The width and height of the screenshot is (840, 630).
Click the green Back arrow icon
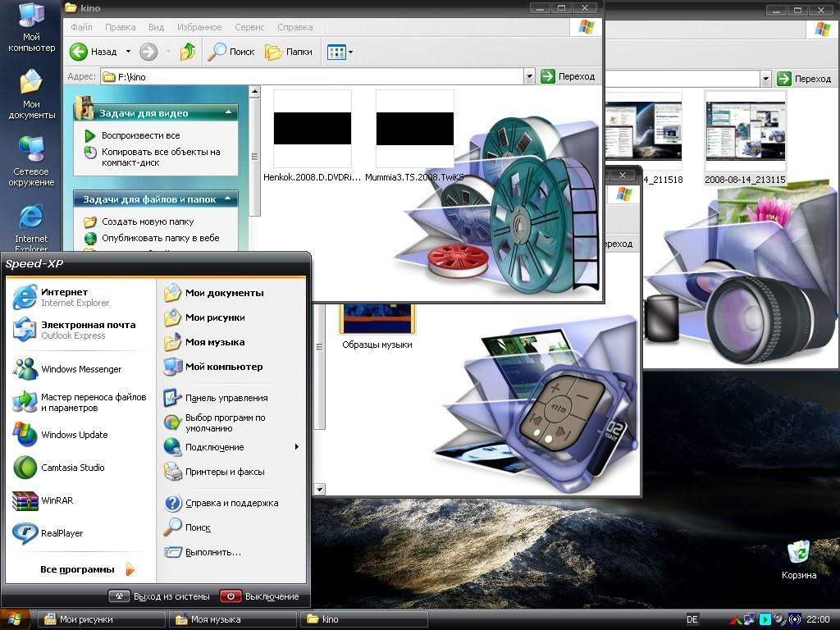79,52
